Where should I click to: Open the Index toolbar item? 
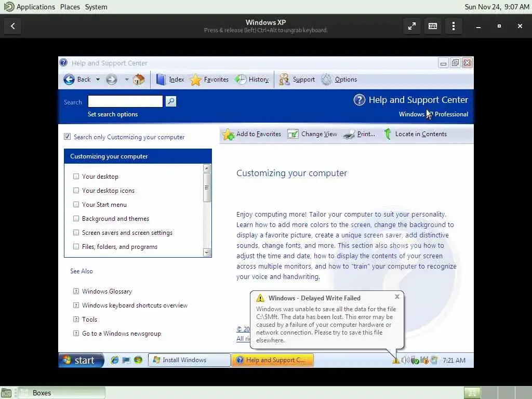click(x=170, y=79)
